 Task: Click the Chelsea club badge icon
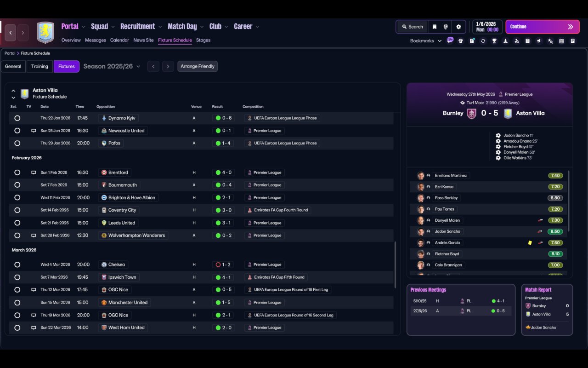(x=104, y=265)
